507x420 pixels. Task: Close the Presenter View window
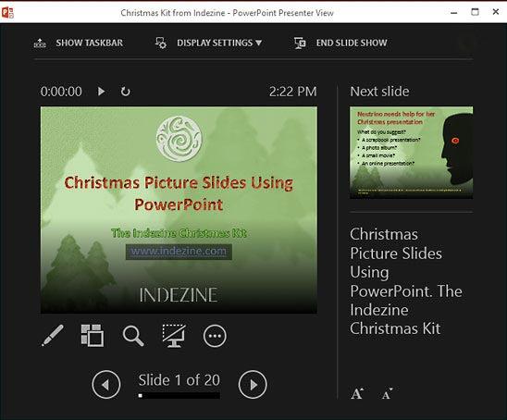496,12
